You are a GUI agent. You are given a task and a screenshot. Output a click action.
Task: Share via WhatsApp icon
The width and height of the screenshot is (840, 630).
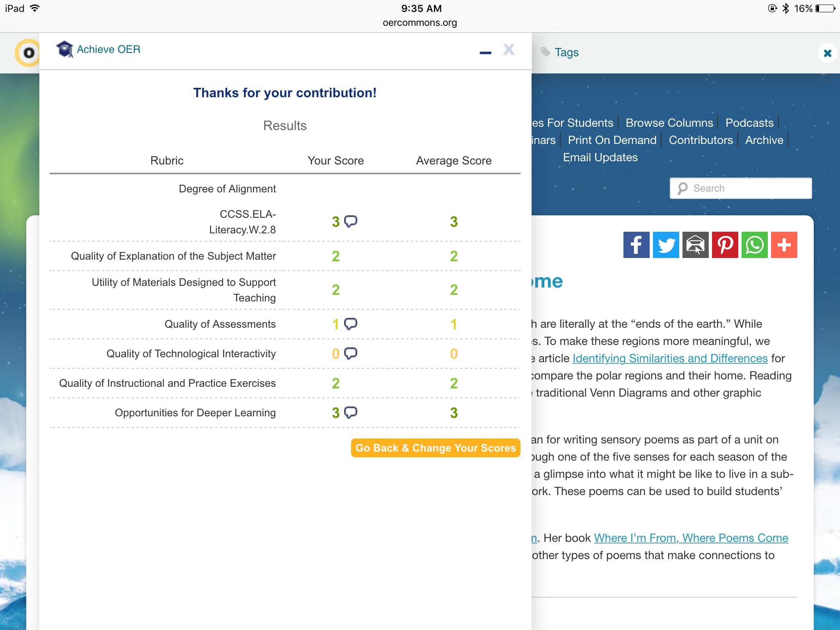click(754, 245)
